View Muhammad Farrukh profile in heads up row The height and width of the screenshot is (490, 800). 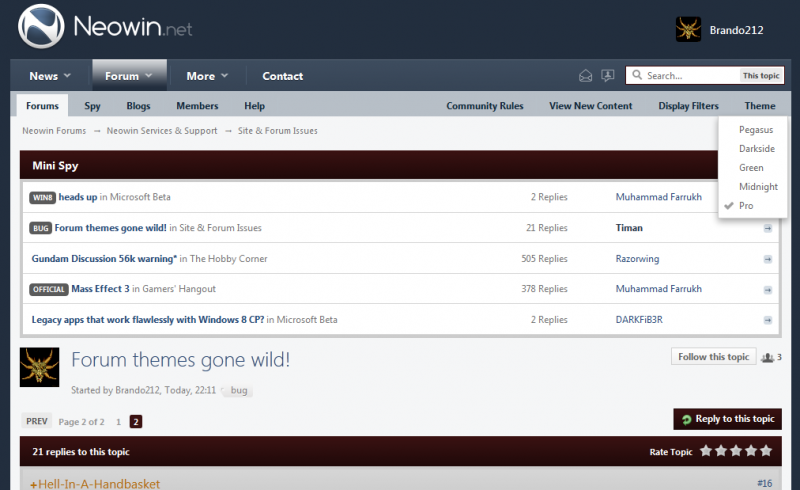pyautogui.click(x=658, y=197)
